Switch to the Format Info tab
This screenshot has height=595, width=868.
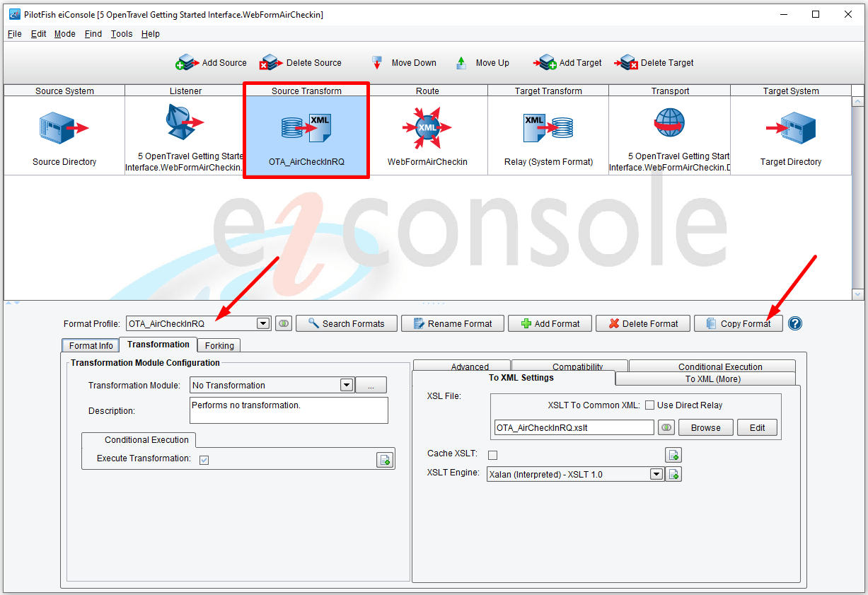coord(91,345)
